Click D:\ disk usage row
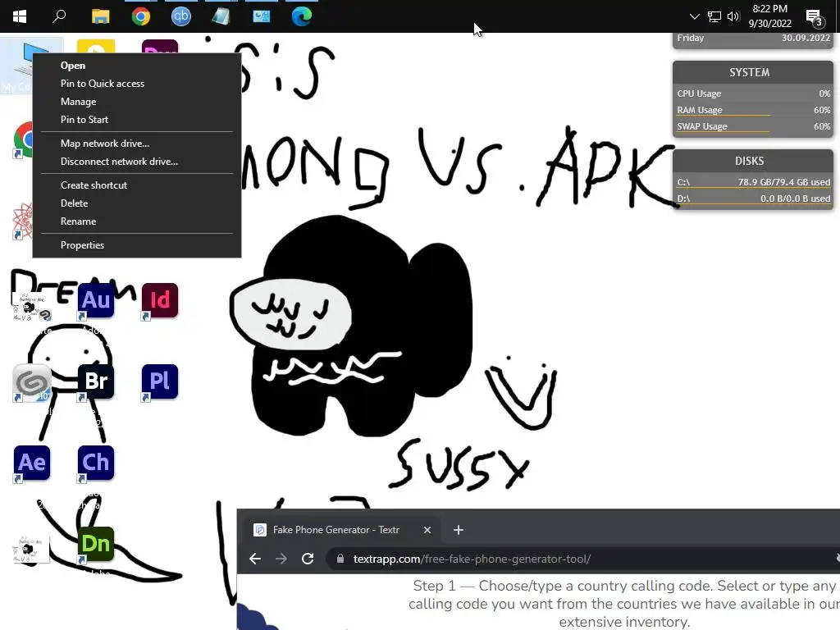This screenshot has height=630, width=840. 753,199
